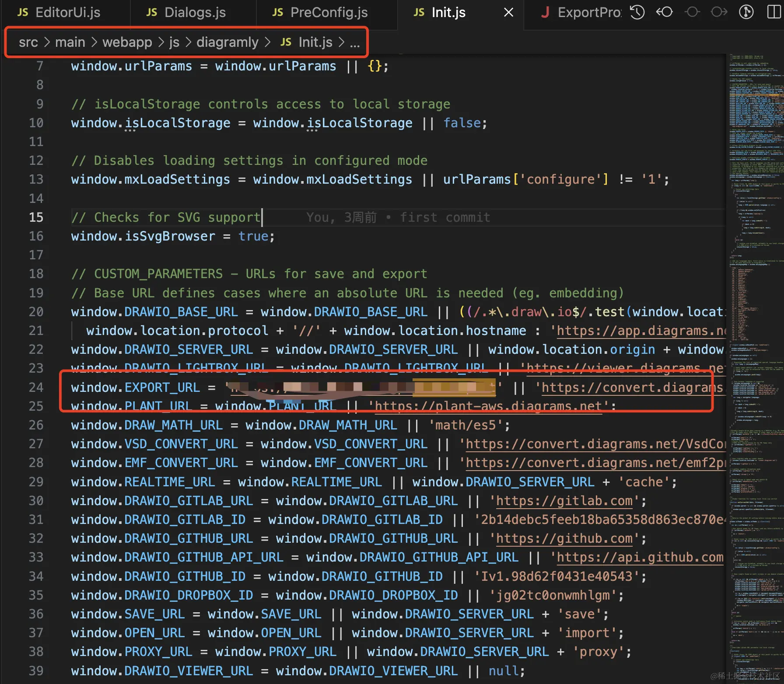This screenshot has width=784, height=684.
Task: Click the GitLab ID string '2b14debc5feeb18ba65358d863ec870e'
Action: 600,520
